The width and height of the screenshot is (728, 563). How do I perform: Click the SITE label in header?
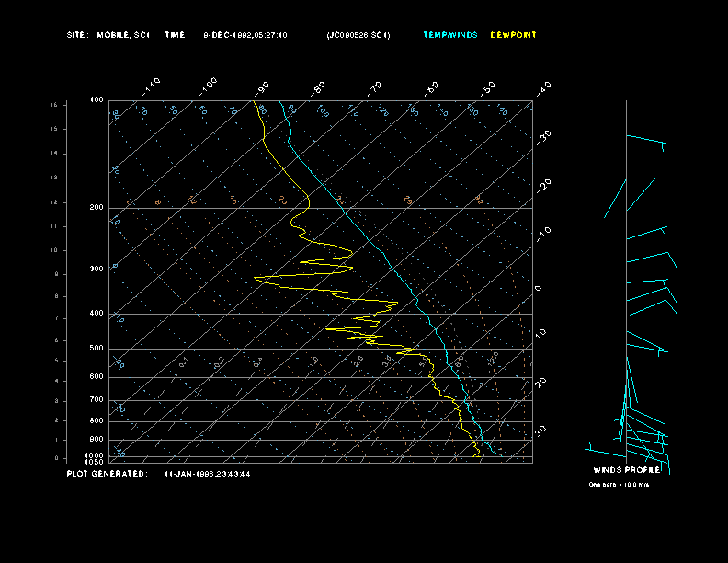tap(77, 35)
